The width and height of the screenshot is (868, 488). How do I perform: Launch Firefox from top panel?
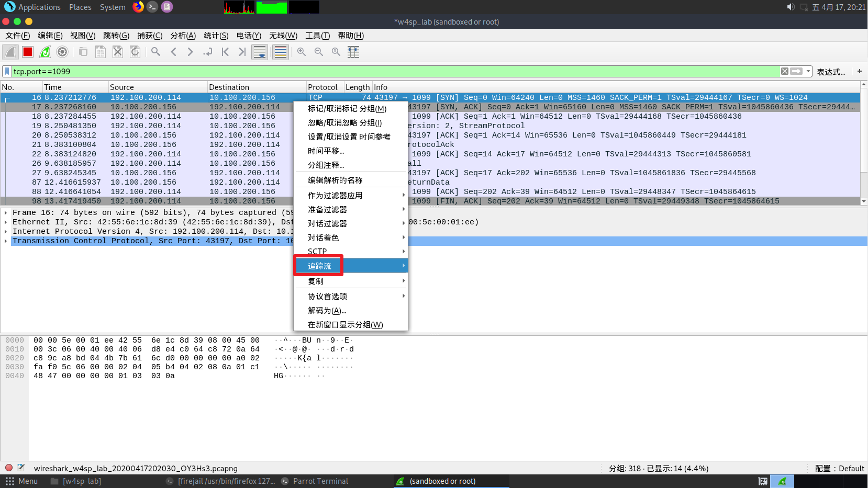pyautogui.click(x=138, y=7)
